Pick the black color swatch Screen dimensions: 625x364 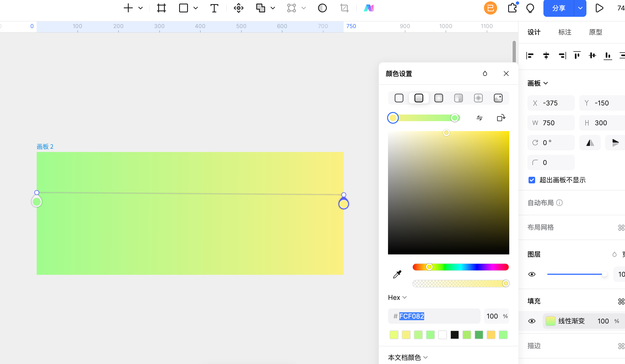[x=455, y=335]
